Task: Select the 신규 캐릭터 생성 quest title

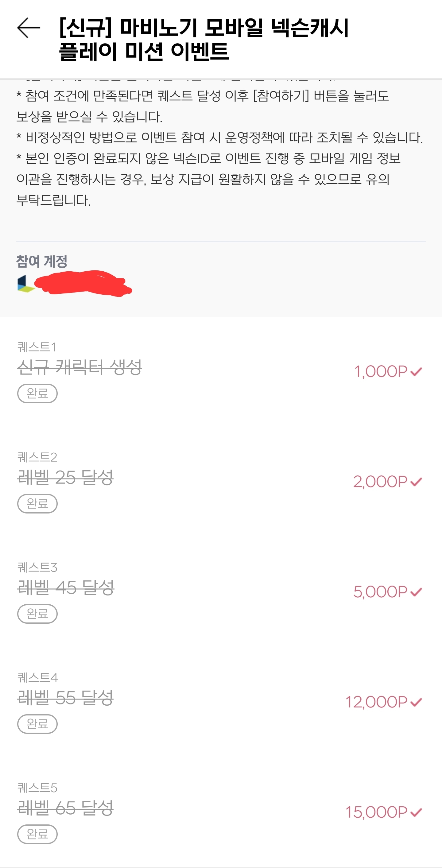Action: coord(79,367)
